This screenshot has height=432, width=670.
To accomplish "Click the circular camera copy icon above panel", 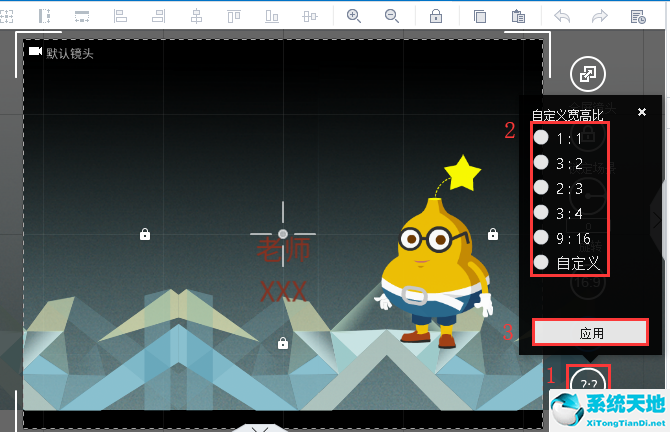I will [x=588, y=74].
